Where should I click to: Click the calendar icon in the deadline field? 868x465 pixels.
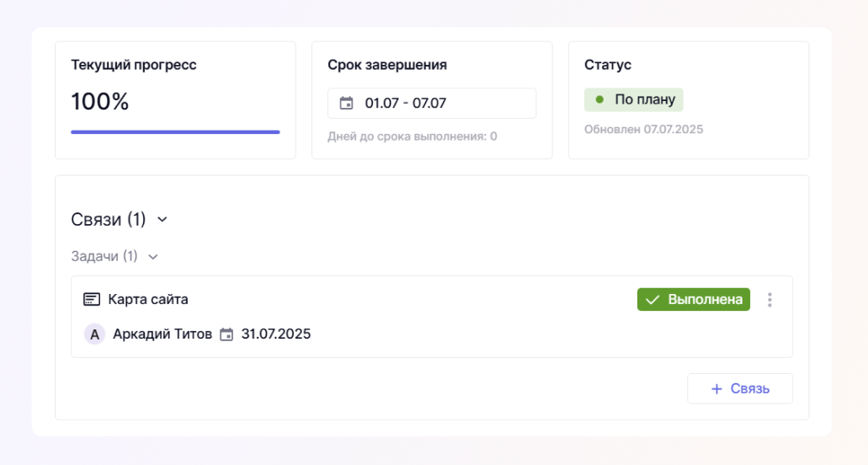tap(346, 104)
